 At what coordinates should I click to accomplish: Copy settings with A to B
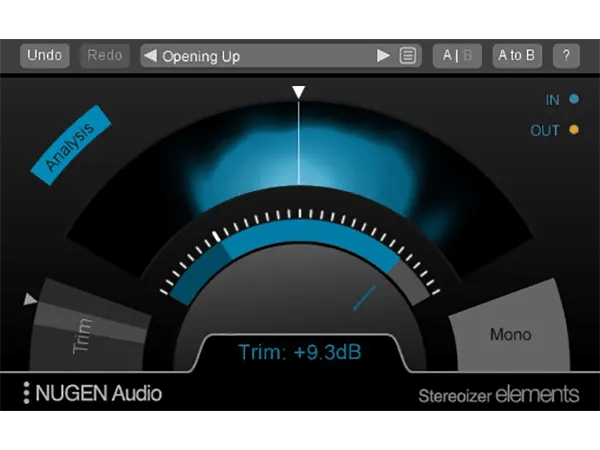(x=517, y=56)
